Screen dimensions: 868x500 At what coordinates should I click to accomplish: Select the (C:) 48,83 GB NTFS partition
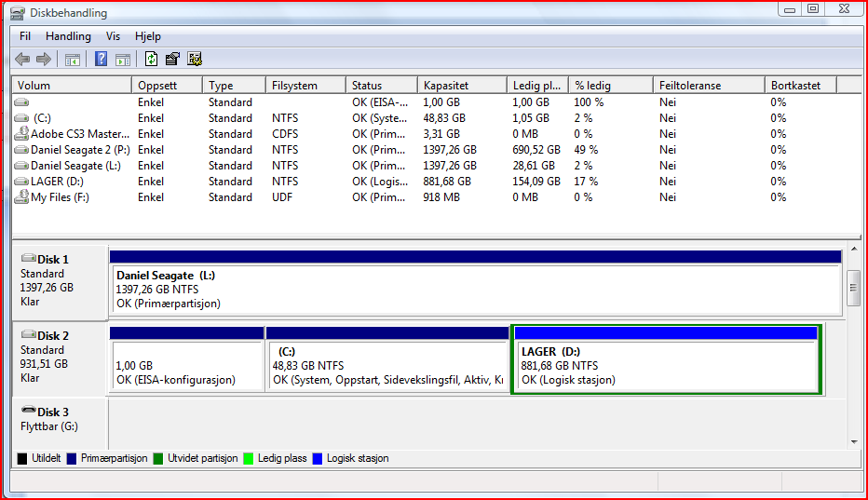[387, 358]
